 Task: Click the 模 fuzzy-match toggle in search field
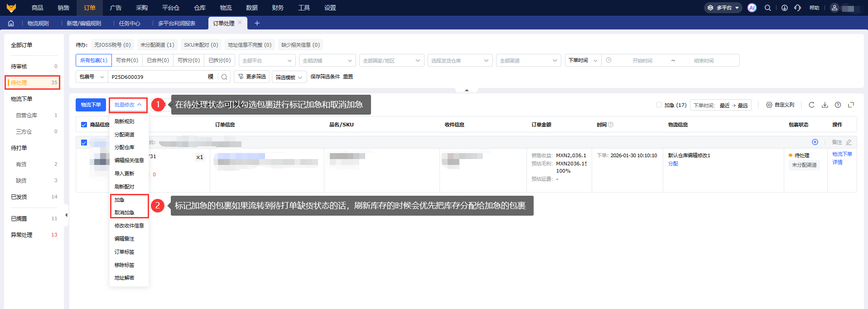click(211, 77)
